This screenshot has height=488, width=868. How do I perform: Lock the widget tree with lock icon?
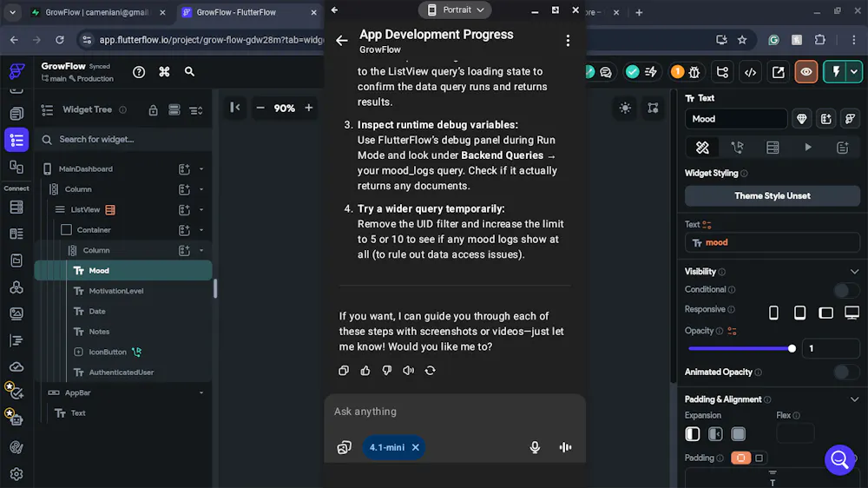point(154,110)
